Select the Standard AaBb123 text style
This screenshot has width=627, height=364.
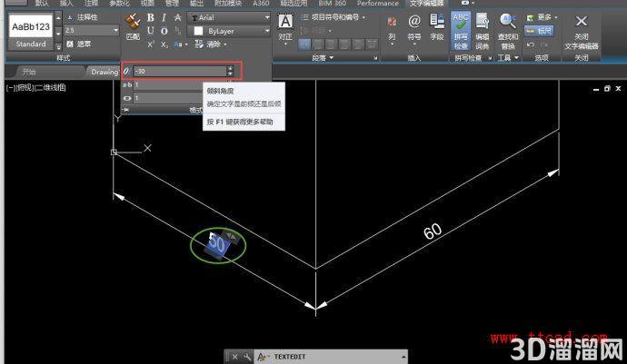31,32
